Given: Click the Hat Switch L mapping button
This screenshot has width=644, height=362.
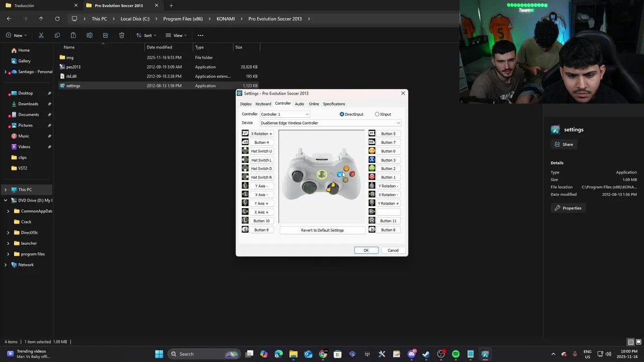Looking at the screenshot, I should 262,160.
